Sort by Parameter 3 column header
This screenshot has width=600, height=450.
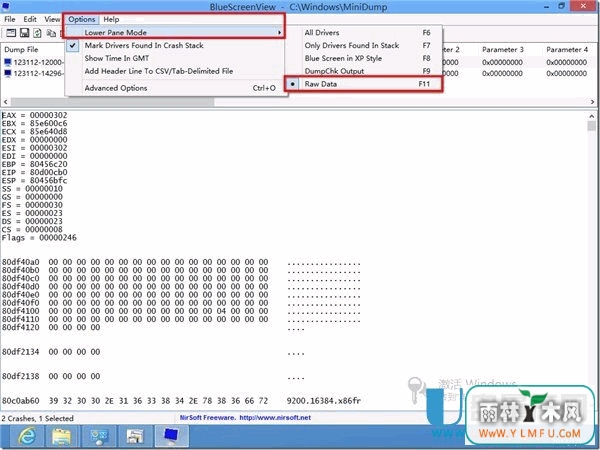[502, 49]
